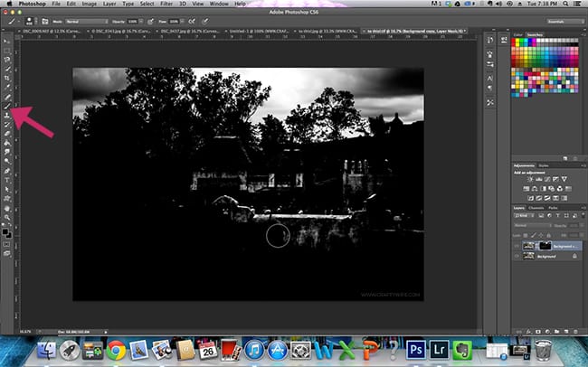Screen dimensions: 588x367
Task: Add a Black & White adjustment
Action: (x=544, y=189)
